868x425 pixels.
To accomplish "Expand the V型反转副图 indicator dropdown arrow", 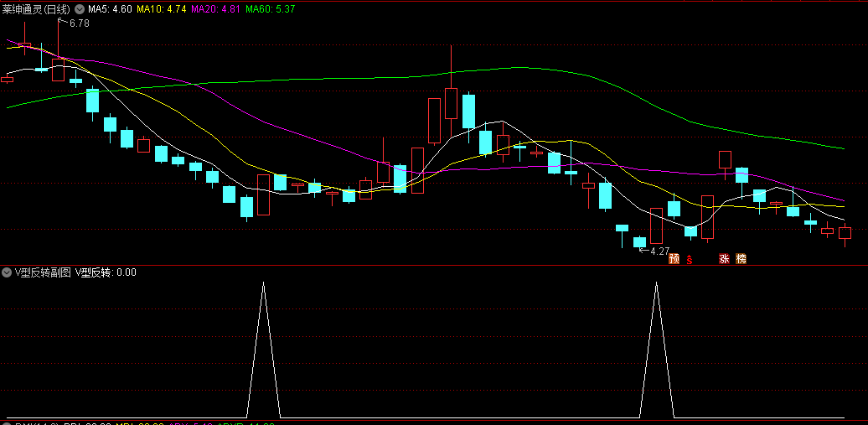I will tap(8, 272).
